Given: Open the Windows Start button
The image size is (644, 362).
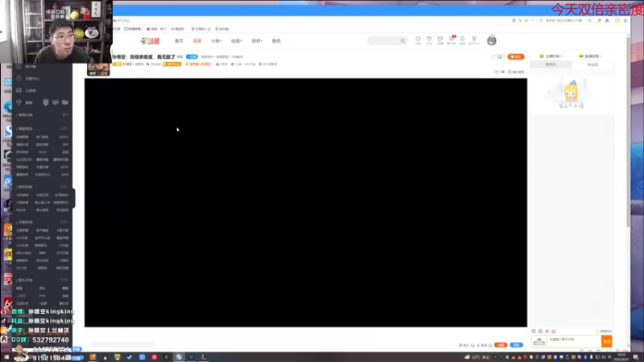Looking at the screenshot, I should point(6,357).
